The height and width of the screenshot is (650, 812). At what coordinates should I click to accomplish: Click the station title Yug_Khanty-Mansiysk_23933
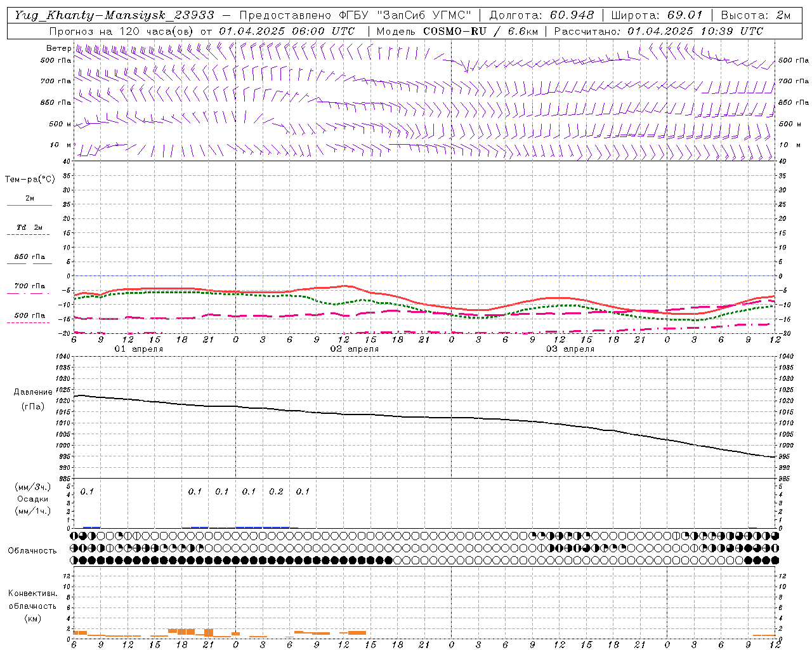tap(114, 15)
